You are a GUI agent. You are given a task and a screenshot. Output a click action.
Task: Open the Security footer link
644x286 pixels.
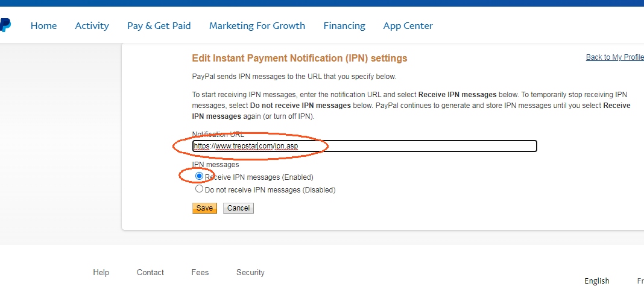pyautogui.click(x=250, y=273)
